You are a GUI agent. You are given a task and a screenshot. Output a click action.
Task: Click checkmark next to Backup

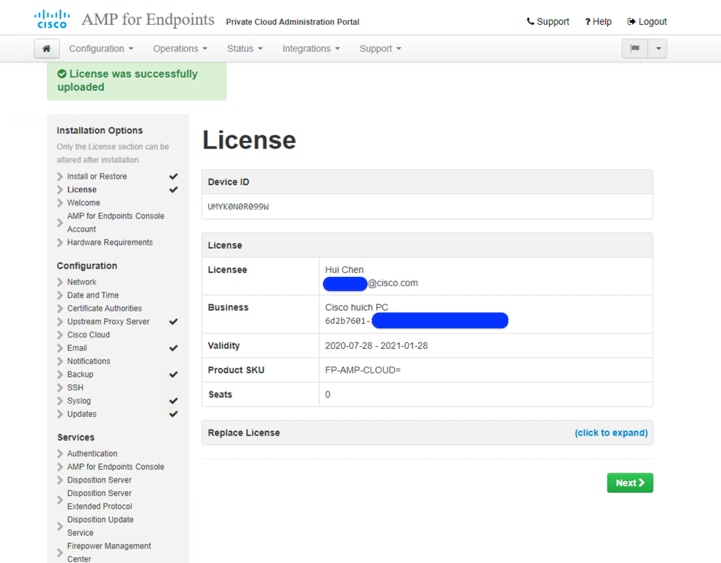click(x=173, y=374)
